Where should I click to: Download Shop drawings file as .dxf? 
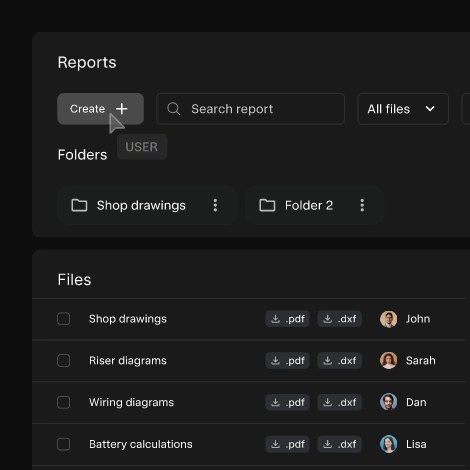[339, 319]
